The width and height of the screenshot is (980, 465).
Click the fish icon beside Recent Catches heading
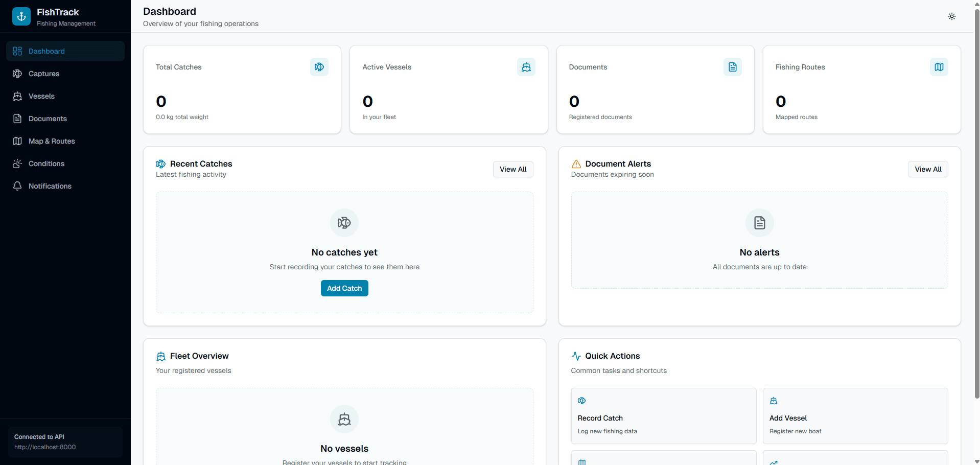click(x=161, y=164)
